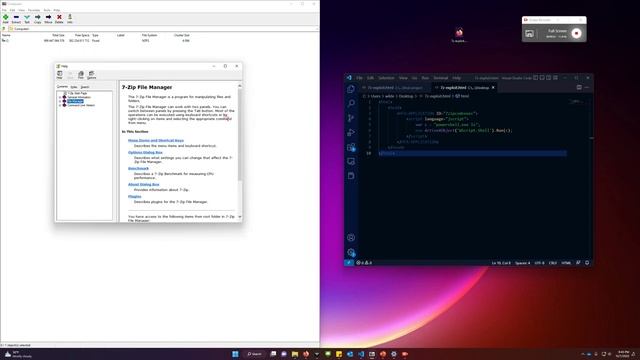This screenshot has height=360, width=640.
Task: Open Run and Debug in VS Code activity bar
Action: coord(351,132)
